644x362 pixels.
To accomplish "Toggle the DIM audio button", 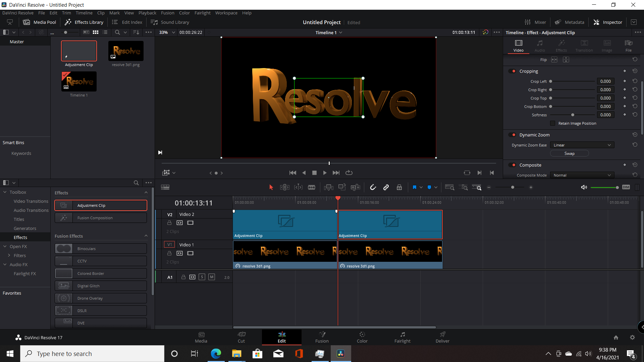I will (x=626, y=187).
